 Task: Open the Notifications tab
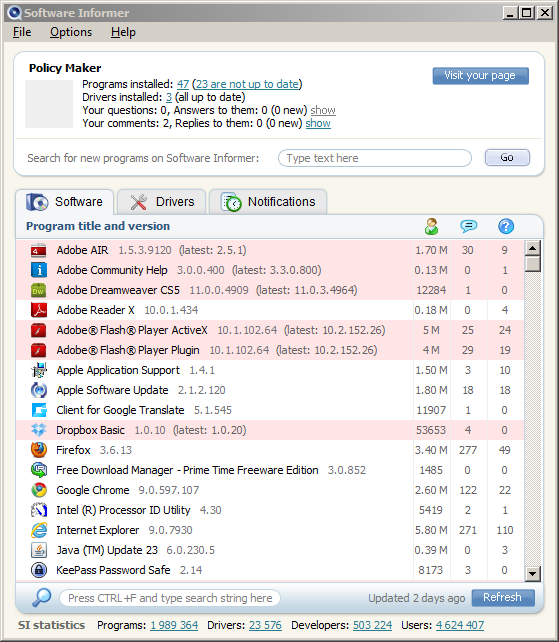268,202
